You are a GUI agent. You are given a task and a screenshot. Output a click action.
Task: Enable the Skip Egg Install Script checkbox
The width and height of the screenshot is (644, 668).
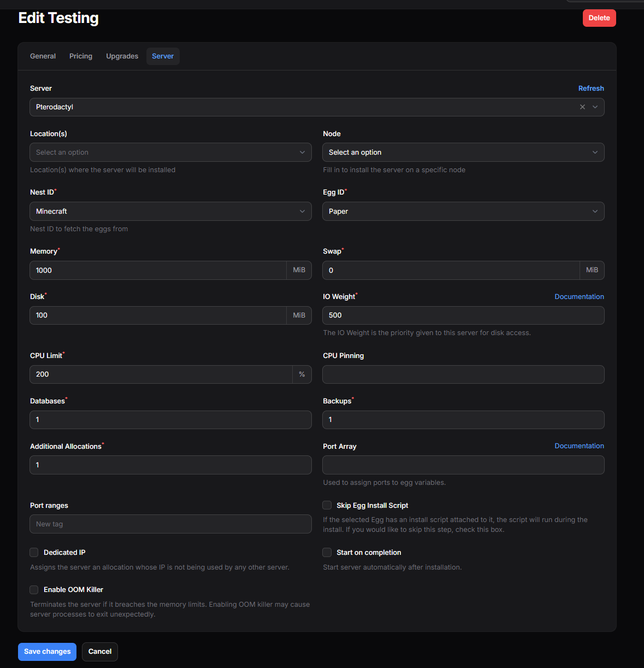327,505
